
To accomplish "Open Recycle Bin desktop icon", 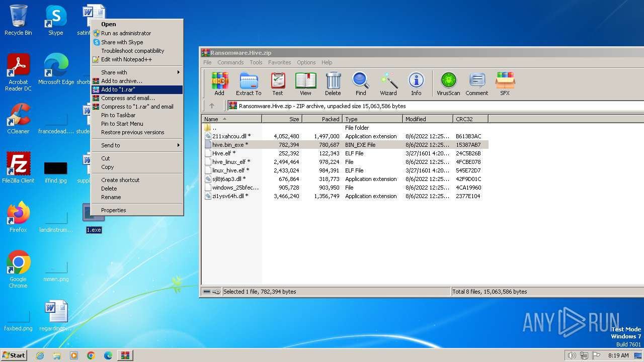I will (18, 20).
